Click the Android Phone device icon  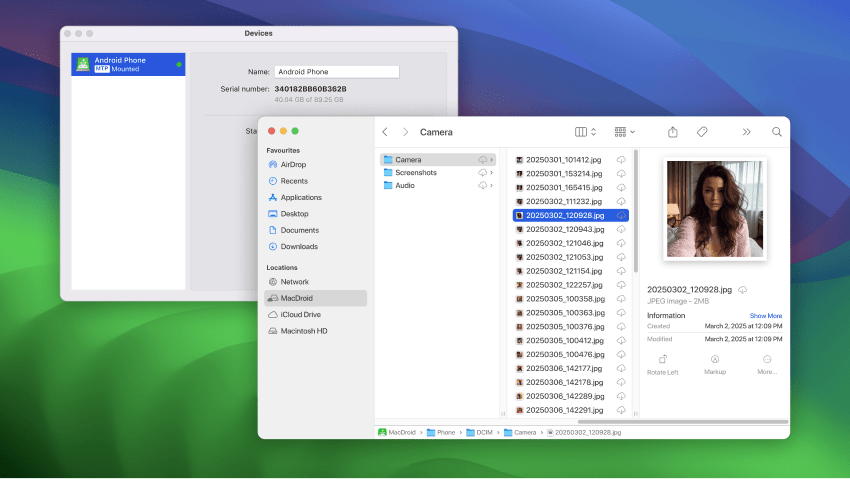(82, 64)
